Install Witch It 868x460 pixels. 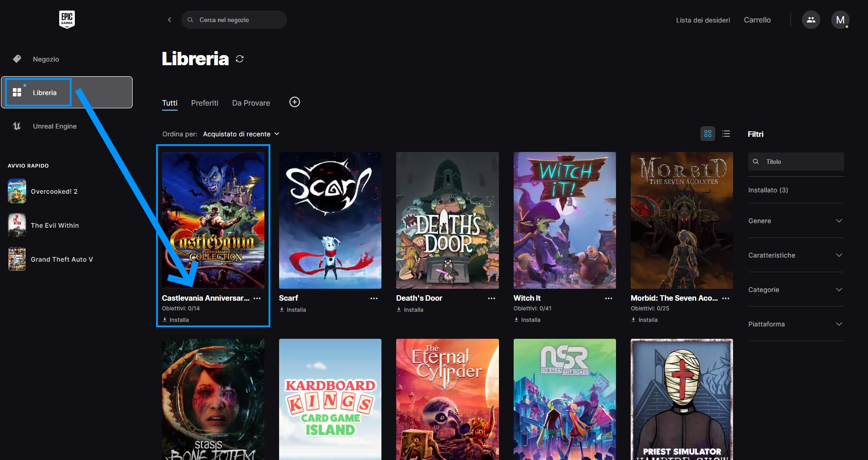(x=527, y=320)
